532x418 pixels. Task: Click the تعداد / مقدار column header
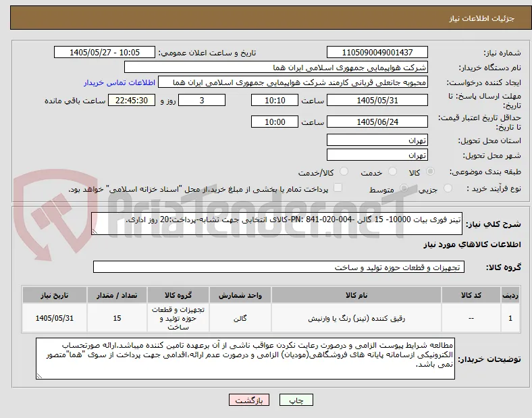(x=117, y=295)
